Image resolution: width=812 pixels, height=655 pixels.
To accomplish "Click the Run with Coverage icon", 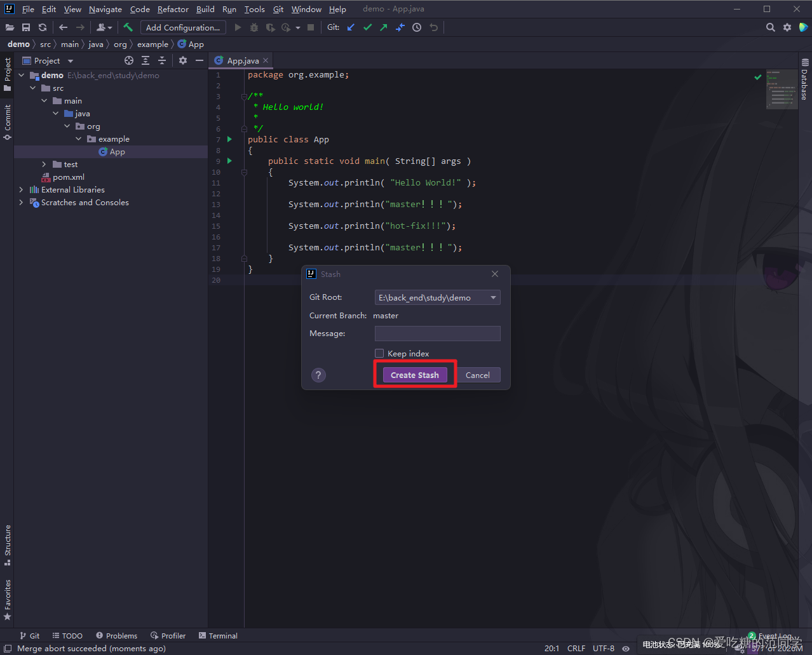I will 270,27.
